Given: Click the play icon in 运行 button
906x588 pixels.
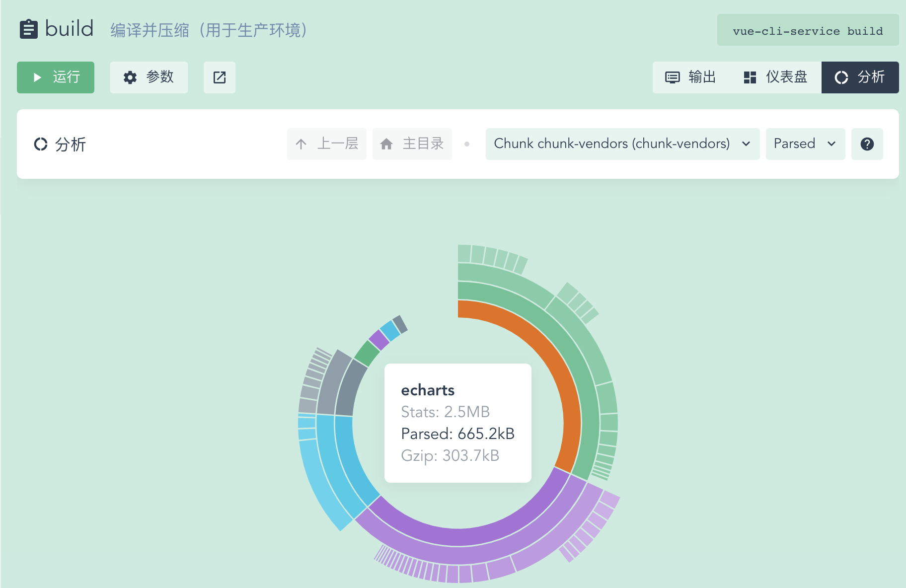Looking at the screenshot, I should tap(37, 77).
